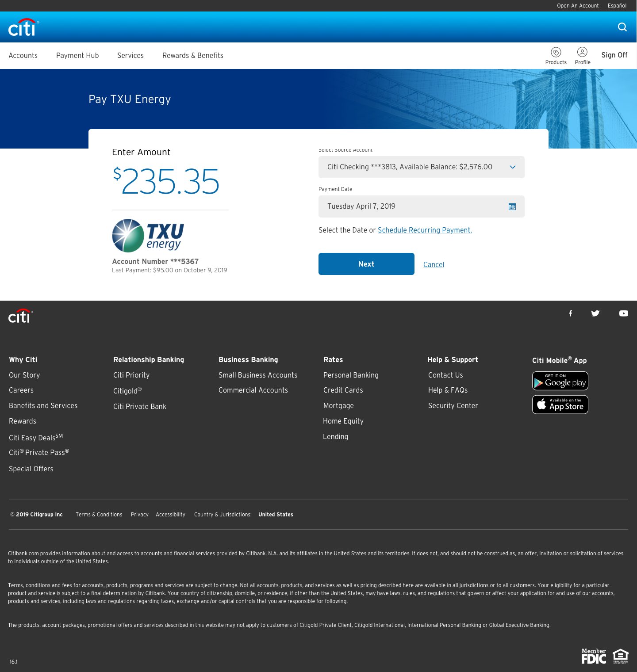
Task: Click the Next button
Action: (x=366, y=264)
